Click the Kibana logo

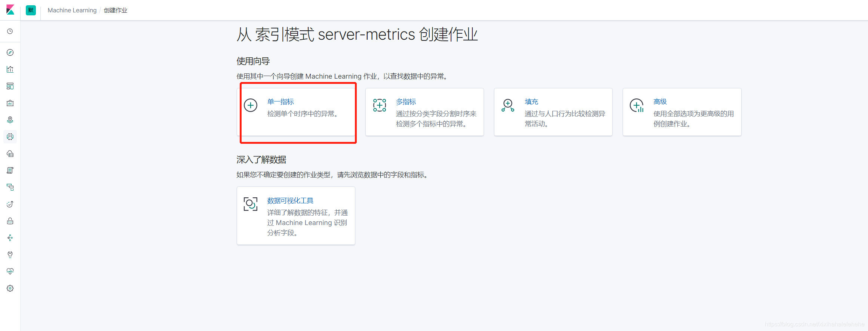[10, 10]
